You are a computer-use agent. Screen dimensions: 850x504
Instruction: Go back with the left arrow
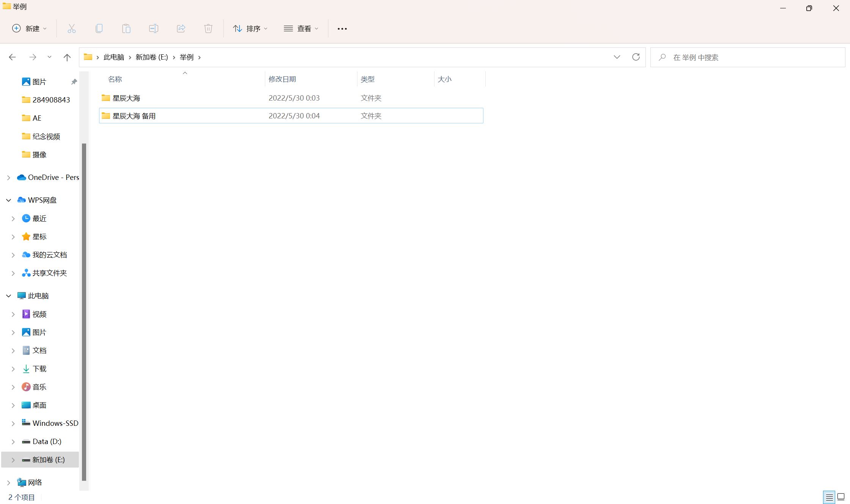click(x=12, y=57)
